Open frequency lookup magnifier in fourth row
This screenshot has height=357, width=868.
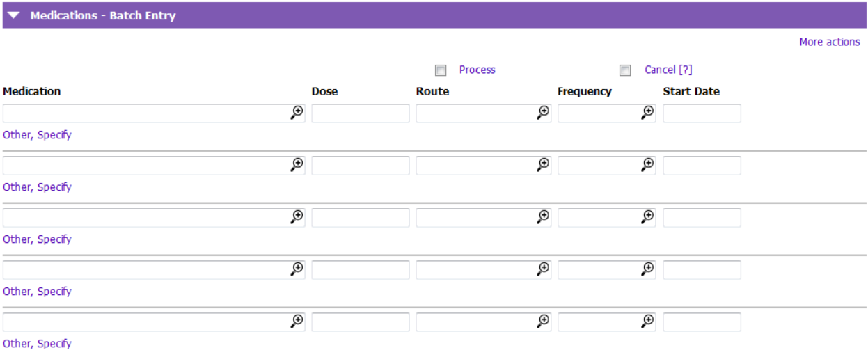tap(648, 269)
